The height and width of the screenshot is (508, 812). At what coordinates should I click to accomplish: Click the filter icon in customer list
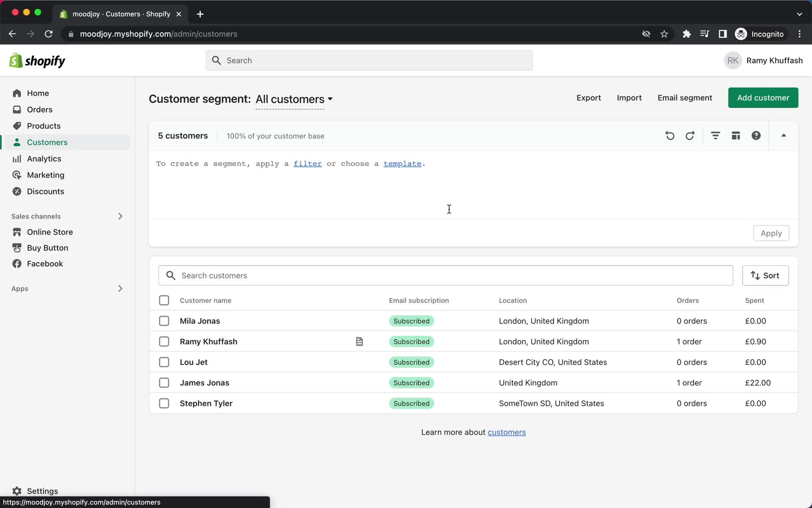[716, 136]
